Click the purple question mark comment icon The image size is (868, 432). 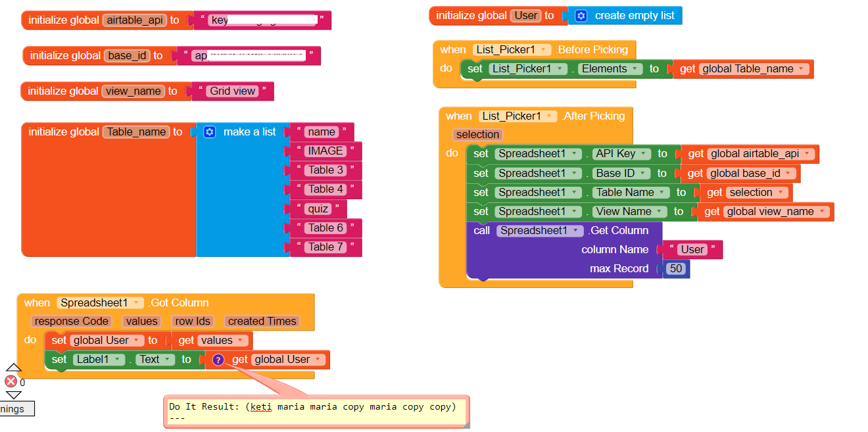(x=218, y=360)
